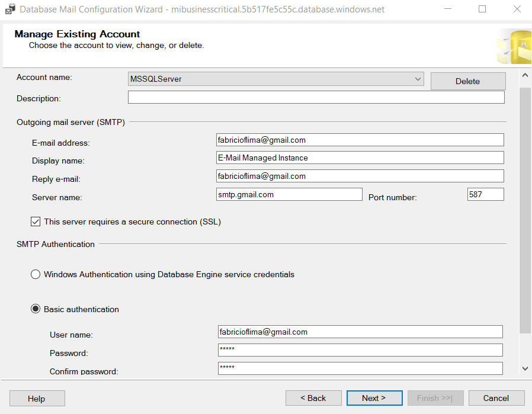Choose the Basic authentication radio button

[x=36, y=309]
